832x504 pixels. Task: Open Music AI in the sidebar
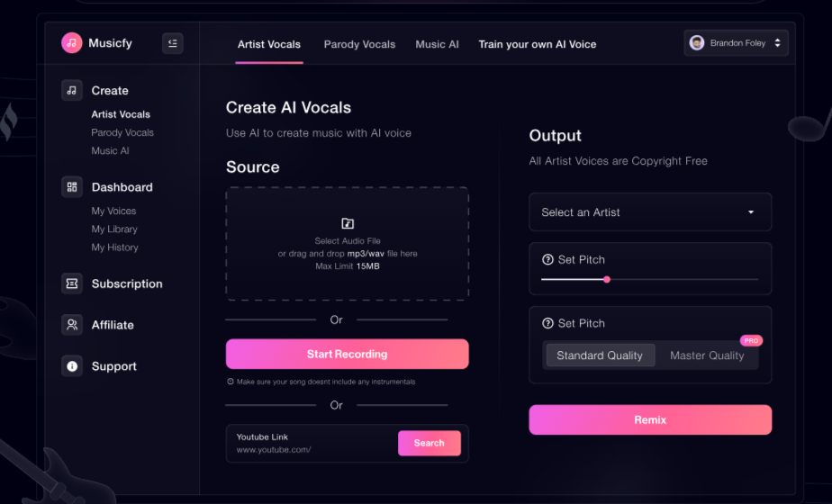[111, 150]
